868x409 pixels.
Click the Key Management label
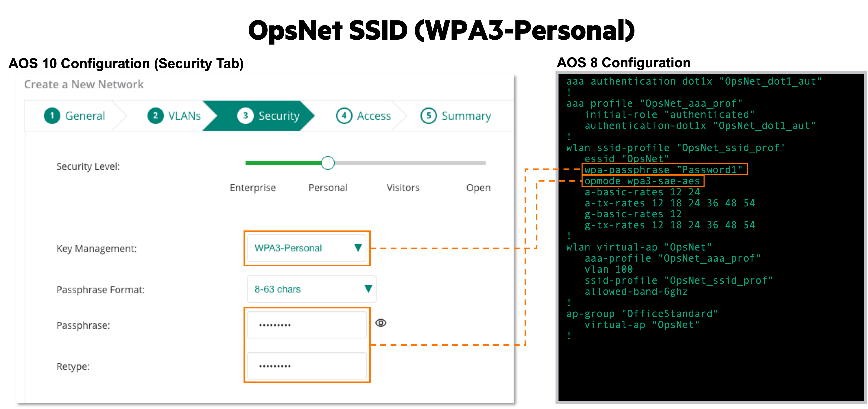pyautogui.click(x=96, y=248)
